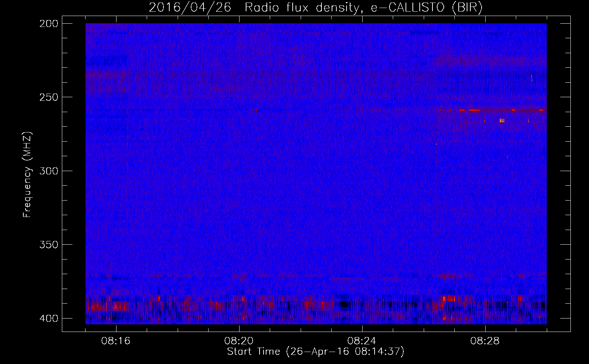Click the 250 frequency tick label

(48, 97)
